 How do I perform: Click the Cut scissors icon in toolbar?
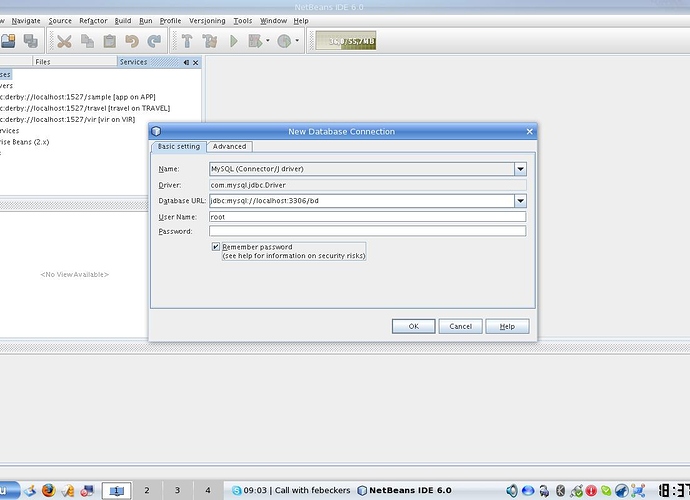(x=64, y=41)
